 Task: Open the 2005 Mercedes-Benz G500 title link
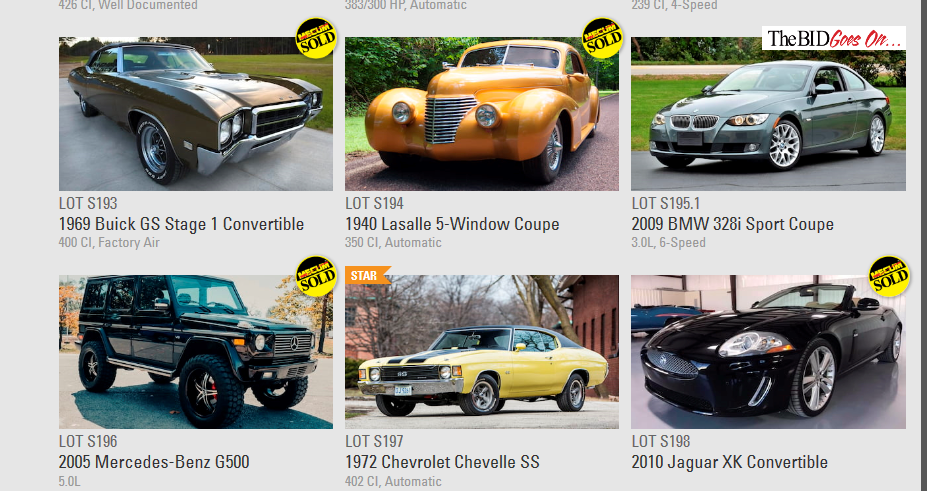click(x=154, y=462)
